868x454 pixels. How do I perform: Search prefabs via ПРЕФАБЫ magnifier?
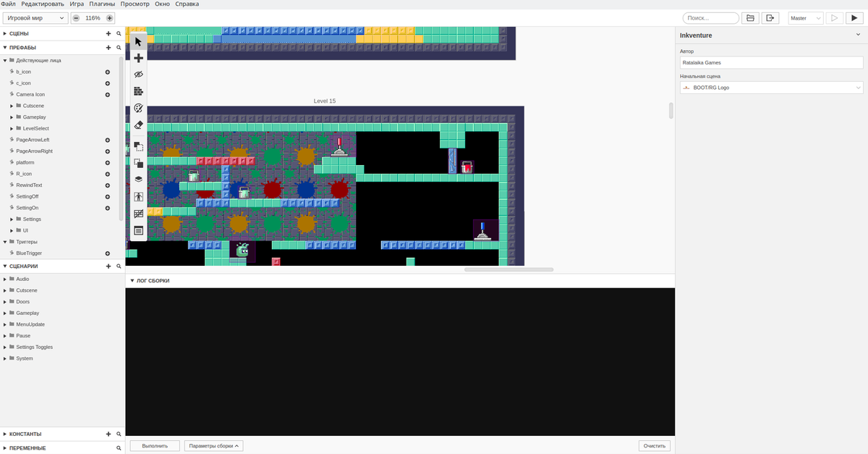point(119,47)
